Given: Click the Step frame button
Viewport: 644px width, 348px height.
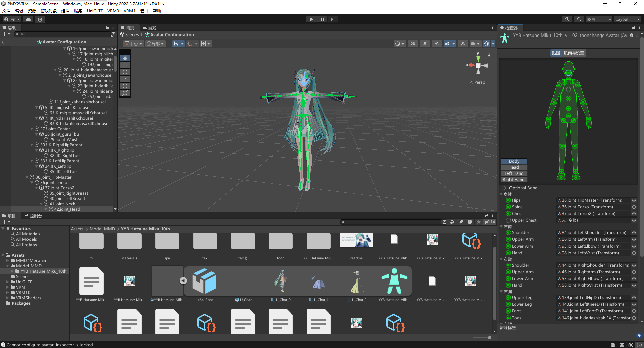Looking at the screenshot, I should click(x=333, y=19).
